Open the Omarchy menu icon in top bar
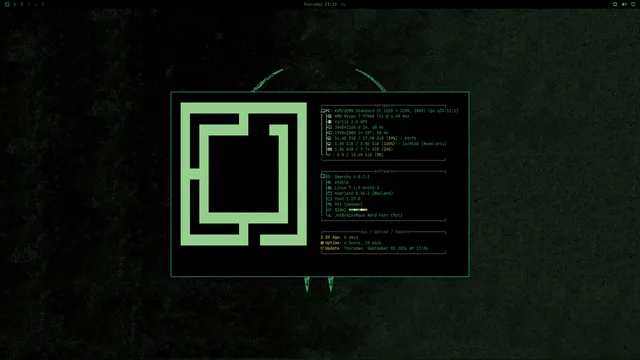This screenshot has width=640, height=360. 7,4
